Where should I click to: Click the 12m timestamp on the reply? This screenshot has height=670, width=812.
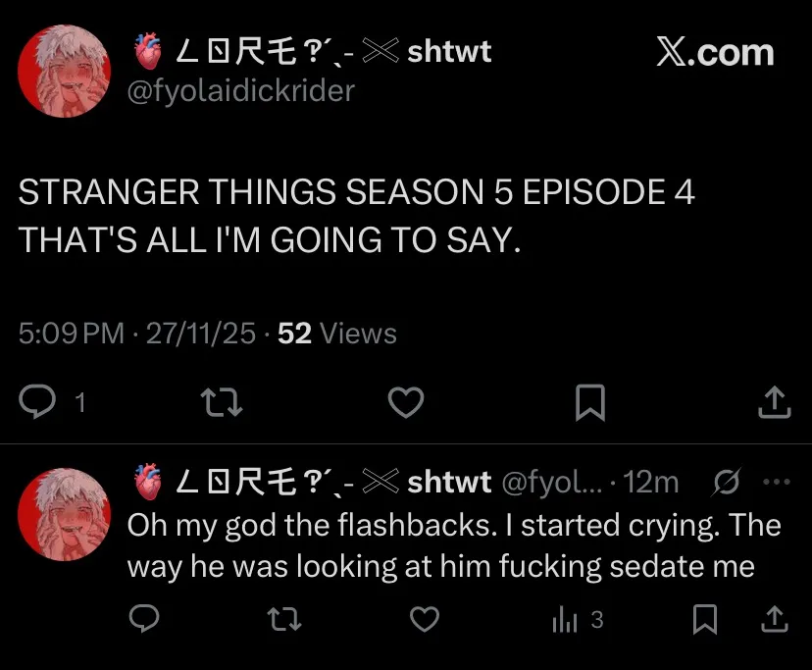[650, 482]
